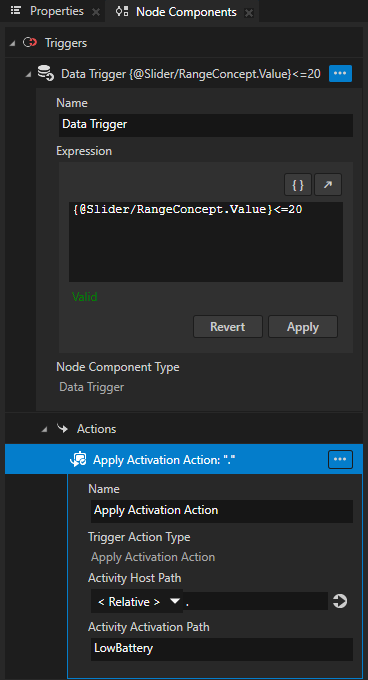Click the Data Trigger database icon
The width and height of the screenshot is (368, 680).
[46, 73]
